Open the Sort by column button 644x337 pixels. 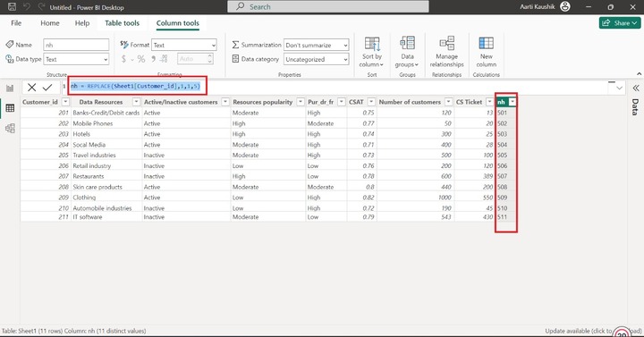point(372,52)
